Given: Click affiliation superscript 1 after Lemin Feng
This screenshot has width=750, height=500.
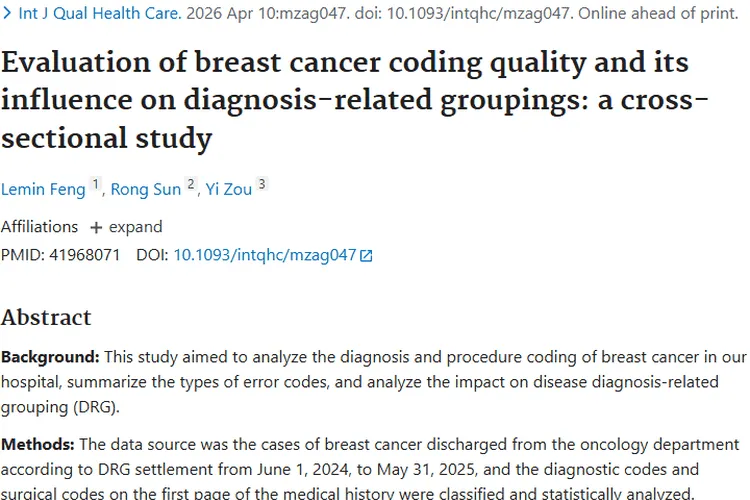Looking at the screenshot, I should pos(96,184).
